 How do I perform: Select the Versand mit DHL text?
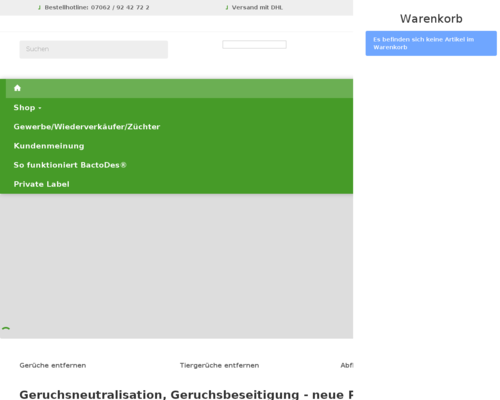click(x=257, y=7)
